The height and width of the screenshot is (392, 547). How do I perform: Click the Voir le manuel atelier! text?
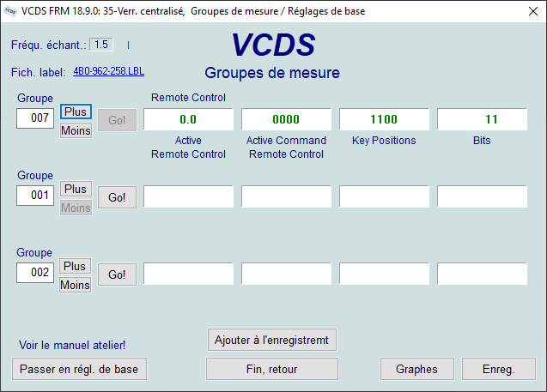(x=72, y=346)
